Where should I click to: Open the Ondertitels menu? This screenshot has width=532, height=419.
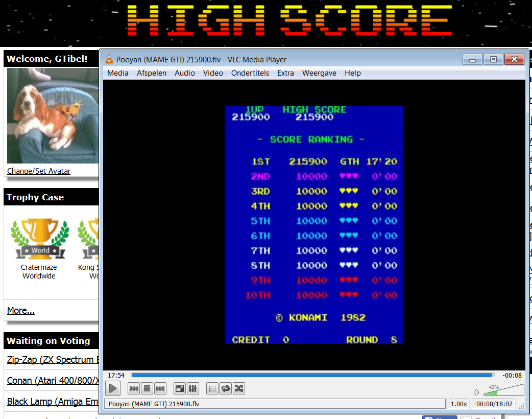250,73
